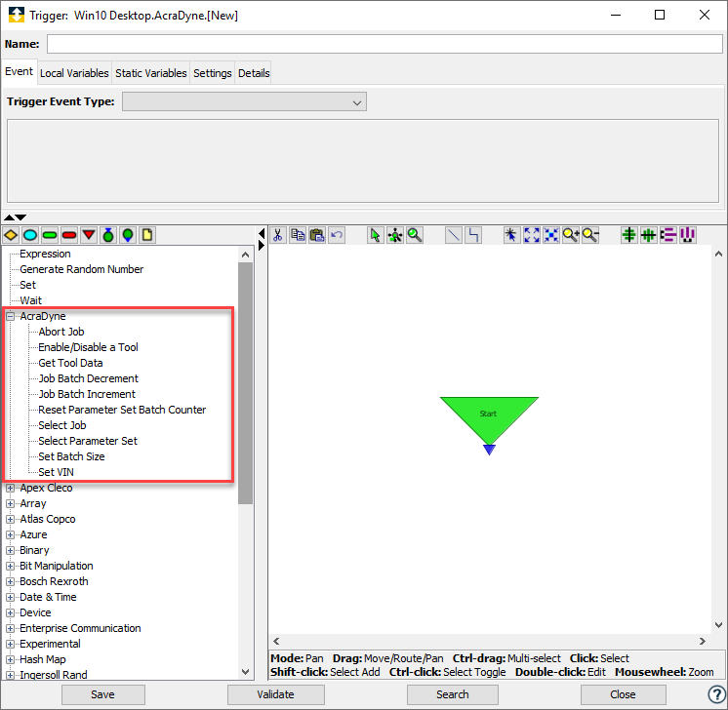
Task: Click the purple horizontal bars align icon
Action: pos(668,235)
